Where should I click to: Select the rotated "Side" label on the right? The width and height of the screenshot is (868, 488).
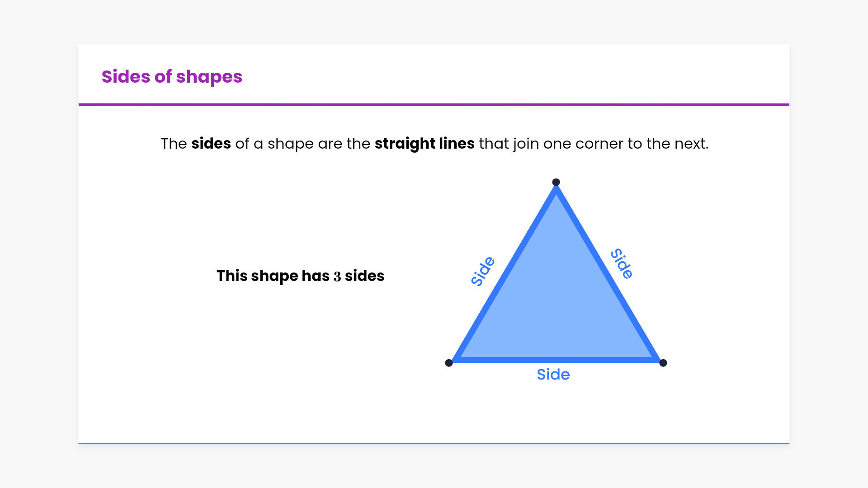(622, 263)
